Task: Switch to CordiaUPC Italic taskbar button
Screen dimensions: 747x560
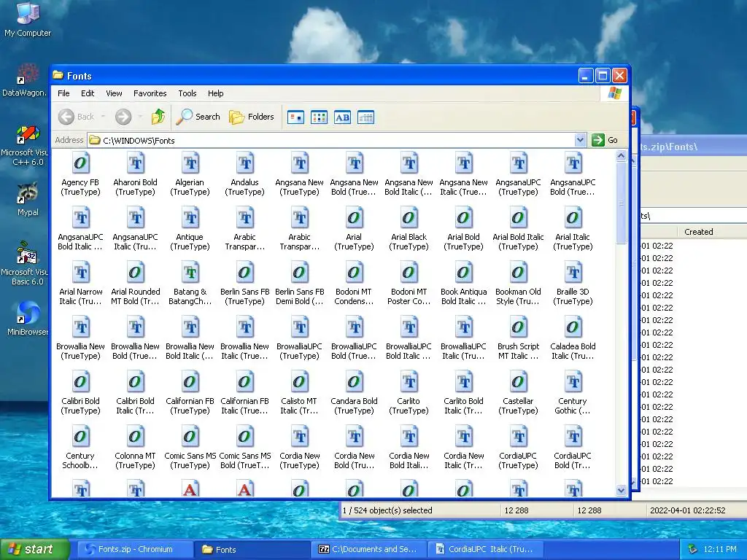Action: point(485,550)
